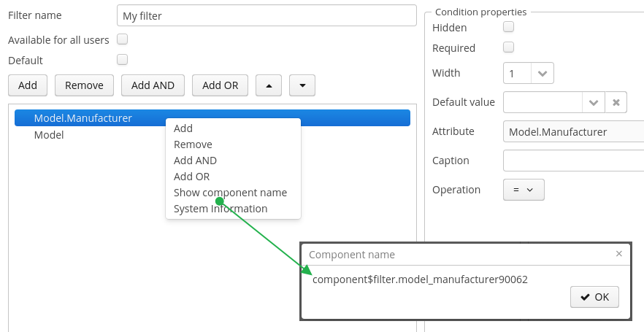Select System Information in context menu
This screenshot has width=644, height=332.
pyautogui.click(x=221, y=209)
